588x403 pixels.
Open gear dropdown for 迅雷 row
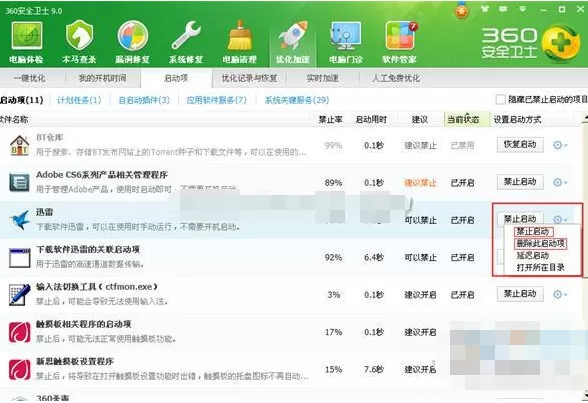pyautogui.click(x=560, y=219)
